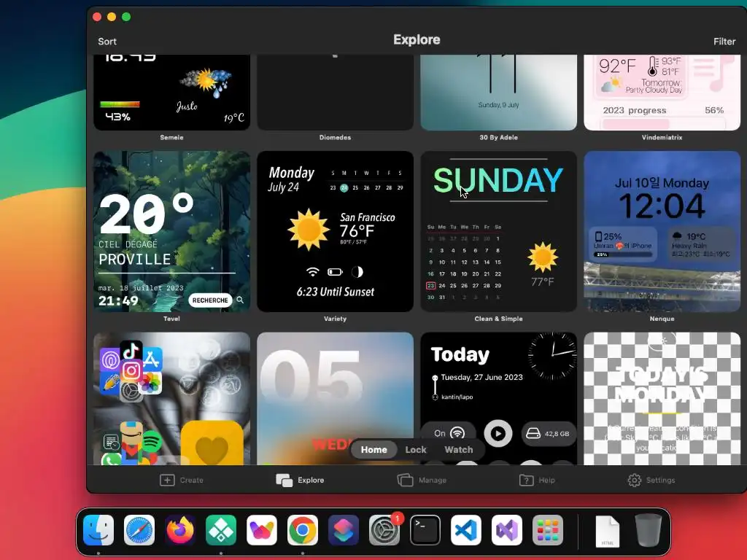747x560 pixels.
Task: Click the Variety label text
Action: pyautogui.click(x=336, y=319)
